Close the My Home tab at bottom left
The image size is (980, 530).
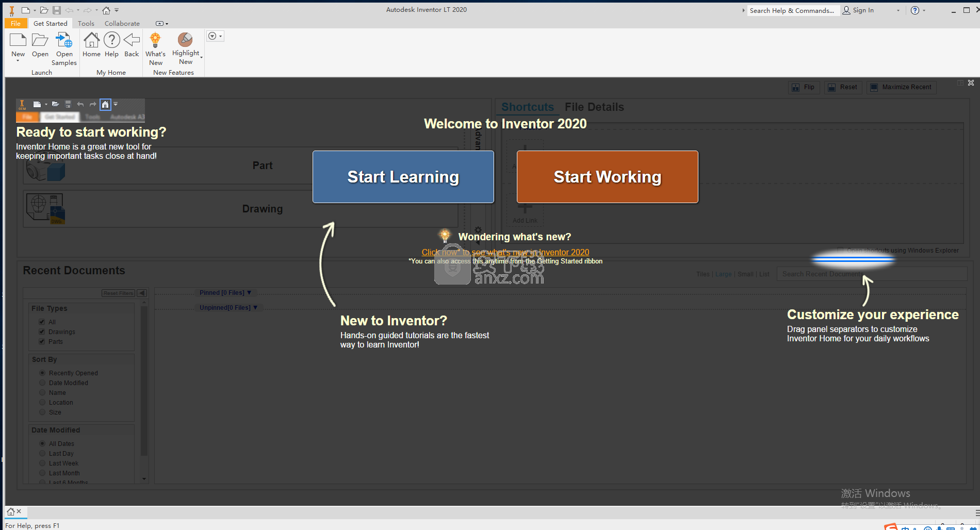click(19, 511)
